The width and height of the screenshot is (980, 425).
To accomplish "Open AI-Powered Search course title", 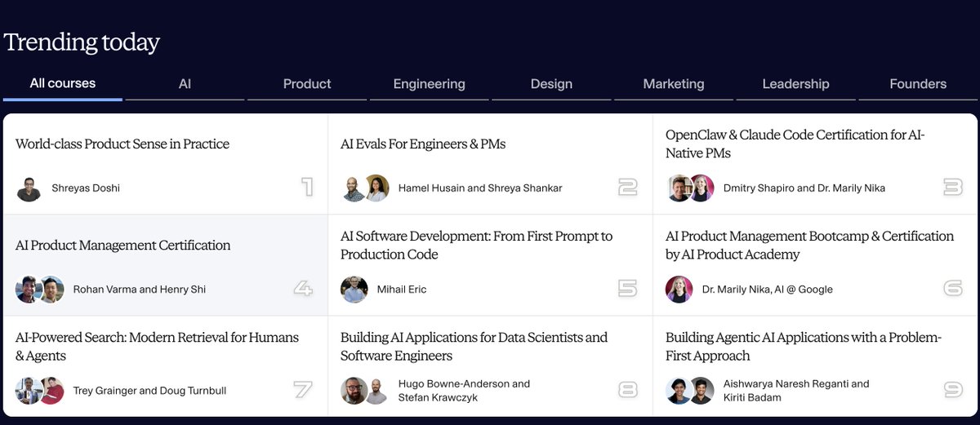I will 157,346.
